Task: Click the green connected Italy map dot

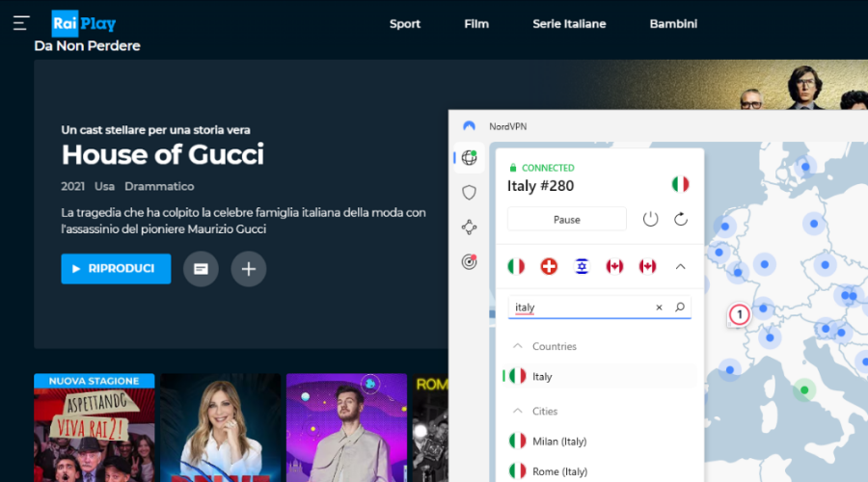Action: 804,390
